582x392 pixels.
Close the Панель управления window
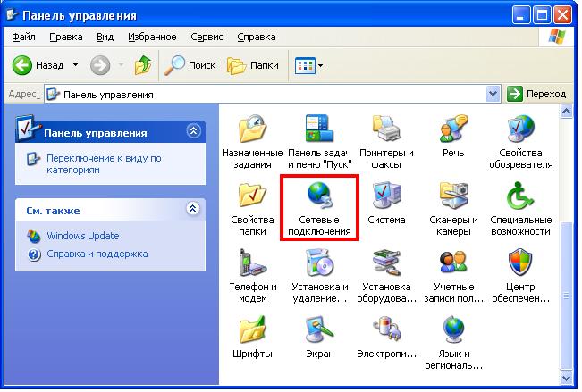point(562,15)
